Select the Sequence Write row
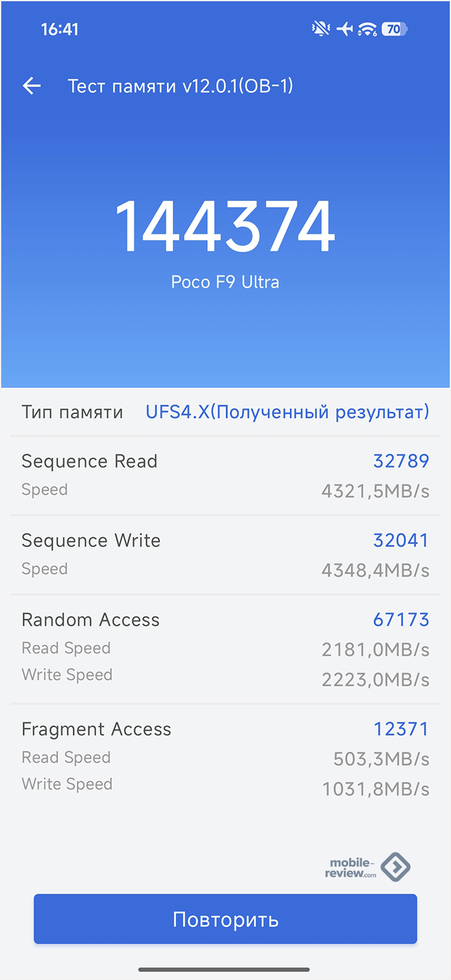This screenshot has width=451, height=980. (x=225, y=555)
